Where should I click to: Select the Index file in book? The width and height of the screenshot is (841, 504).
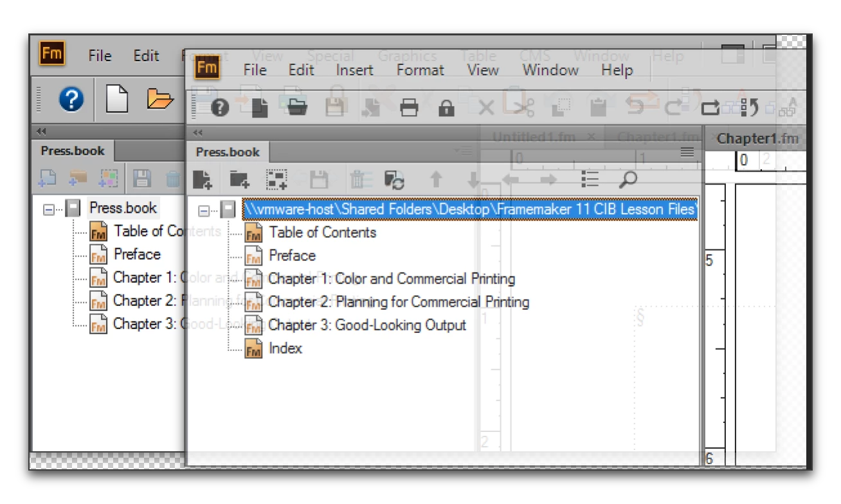(285, 348)
